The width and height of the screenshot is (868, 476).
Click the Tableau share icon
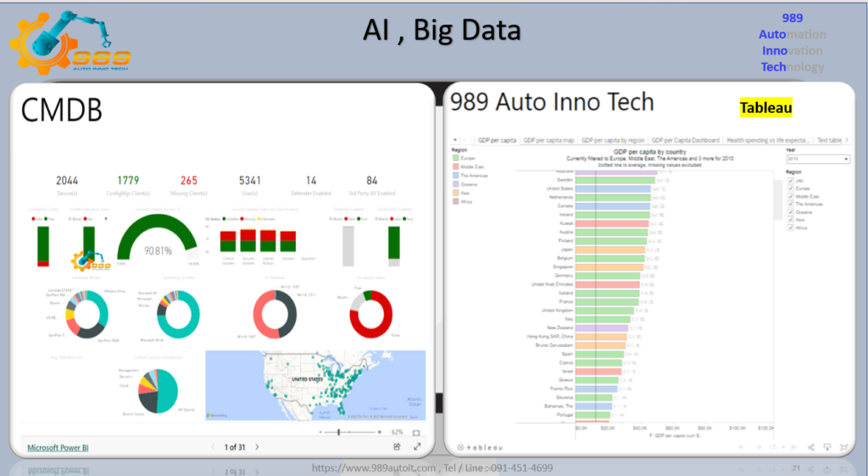812,447
